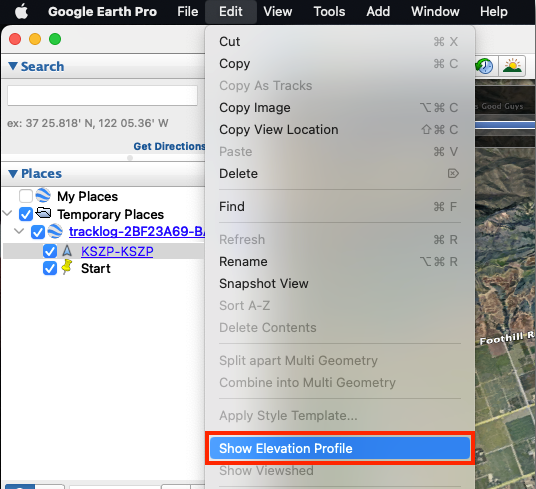This screenshot has height=489, width=536.
Task: Click the Temporary Places folder icon
Action: [44, 213]
